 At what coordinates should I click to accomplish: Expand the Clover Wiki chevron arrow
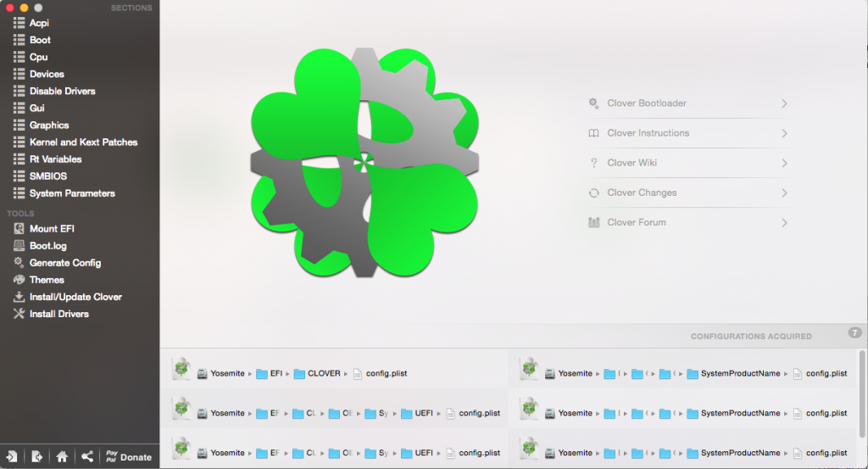[784, 163]
